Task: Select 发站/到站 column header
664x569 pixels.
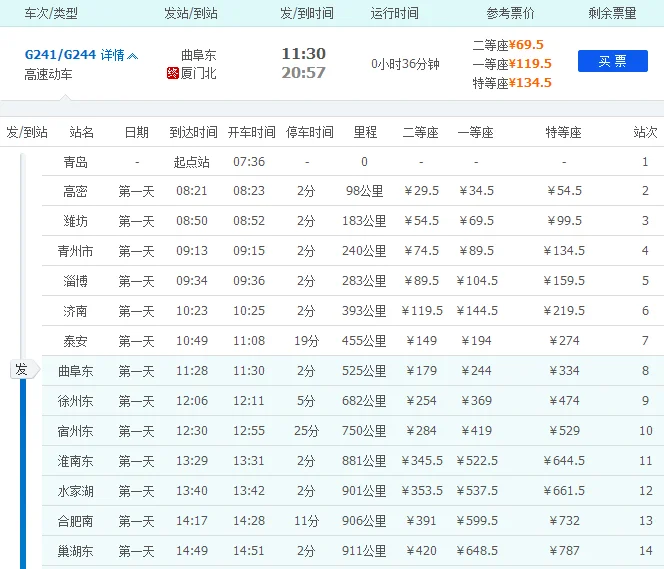Action: tap(191, 14)
